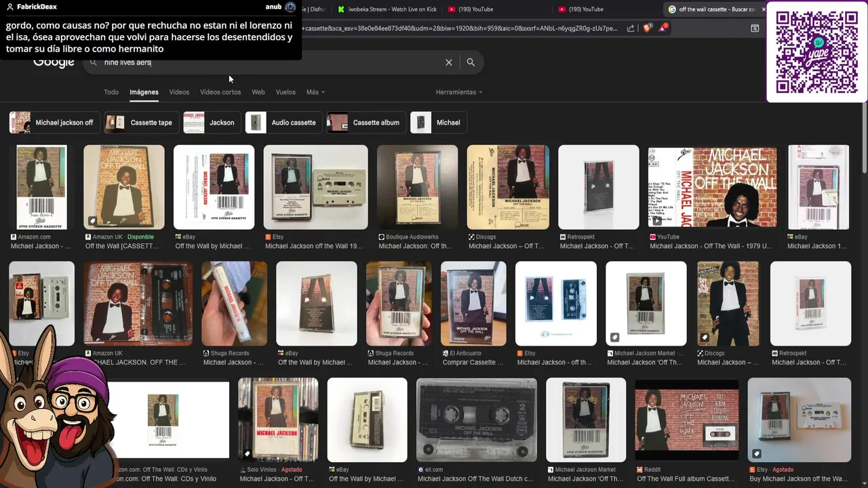Click 'Michael Jackson off the Wall 19...' Etsy link
Screen dimensions: 868x488
[315, 246]
